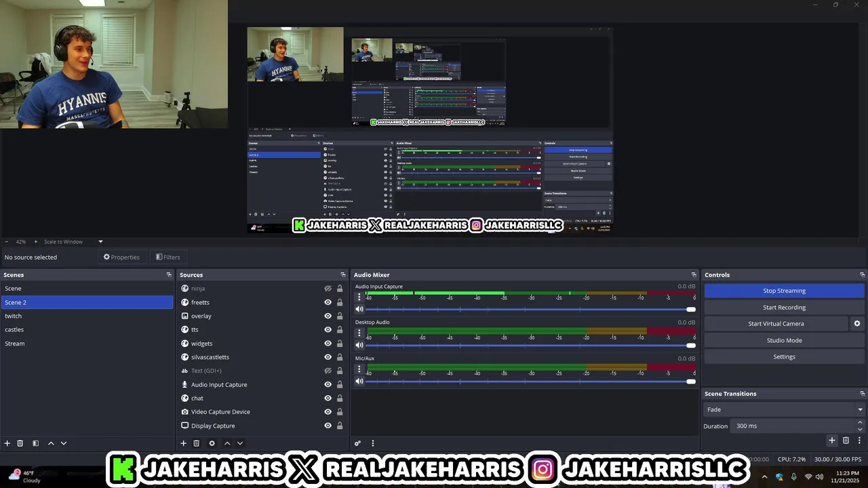This screenshot has width=868, height=488.
Task: Open source properties gear in Sources toolbar
Action: [x=212, y=443]
